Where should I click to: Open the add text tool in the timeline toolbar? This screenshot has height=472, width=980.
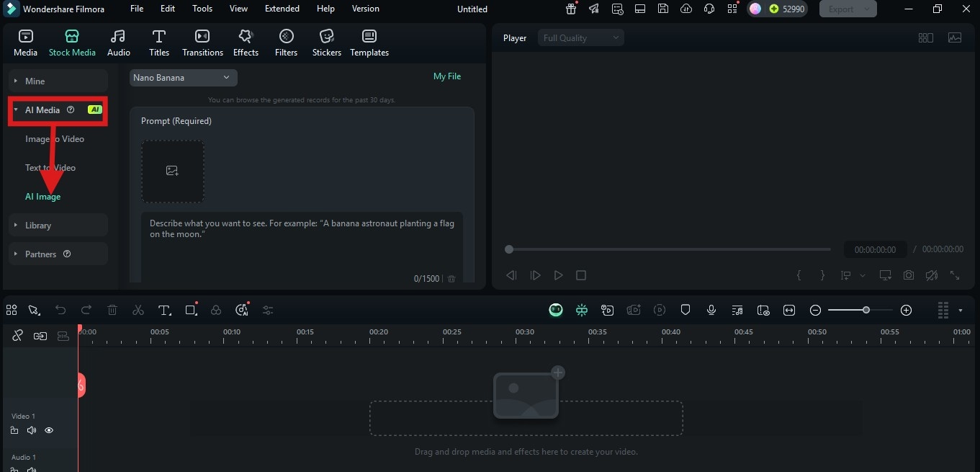(164, 310)
